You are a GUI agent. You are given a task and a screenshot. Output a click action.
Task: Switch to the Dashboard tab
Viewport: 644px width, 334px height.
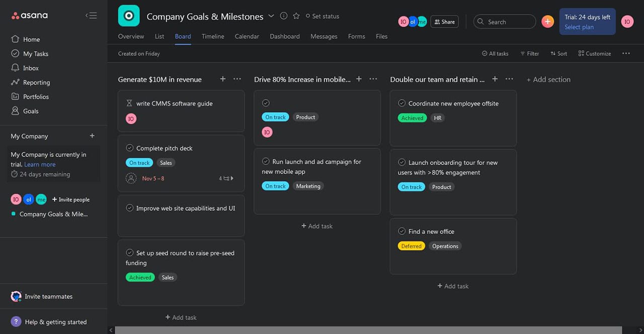click(285, 36)
